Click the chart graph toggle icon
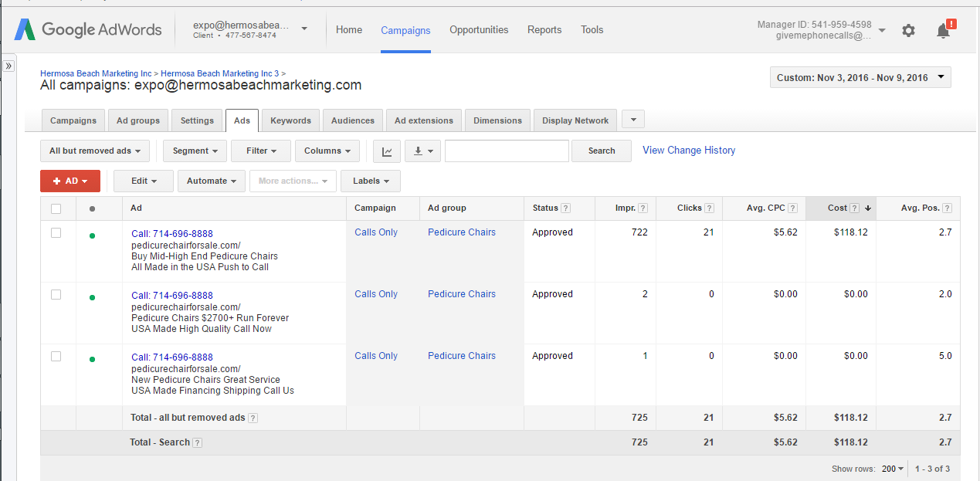 tap(386, 151)
